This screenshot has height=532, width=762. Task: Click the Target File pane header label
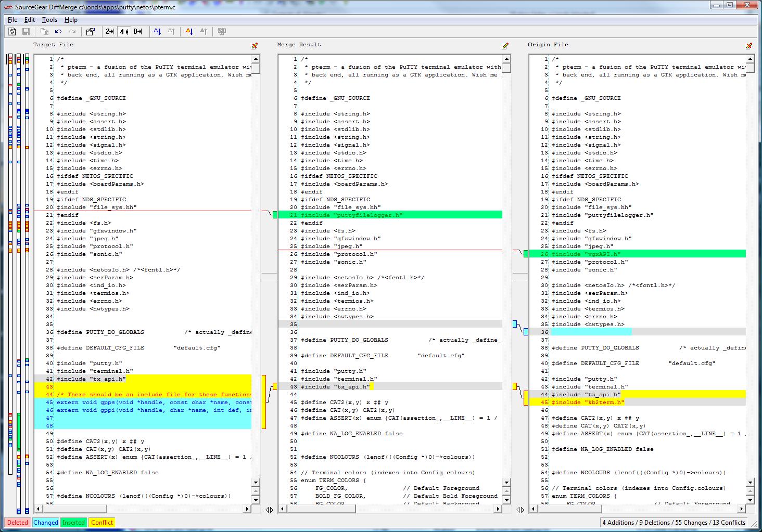(53, 45)
